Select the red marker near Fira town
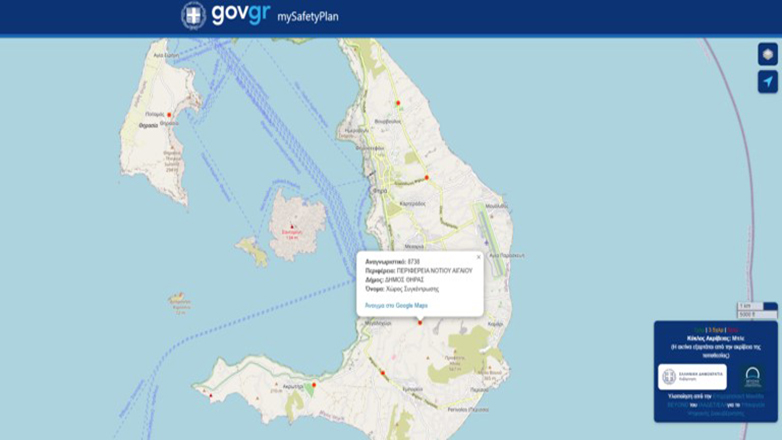This screenshot has width=782, height=440. [426, 177]
